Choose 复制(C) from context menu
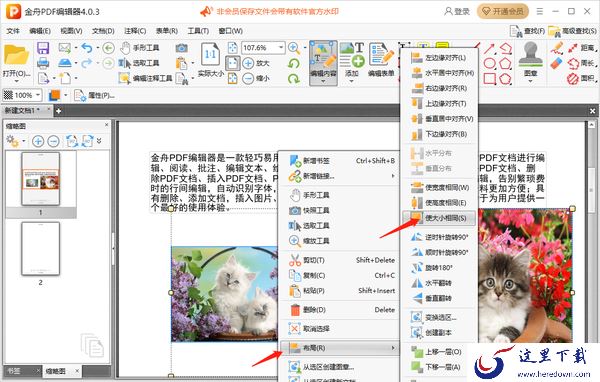Screen dimensions: 600x382 (340, 276)
